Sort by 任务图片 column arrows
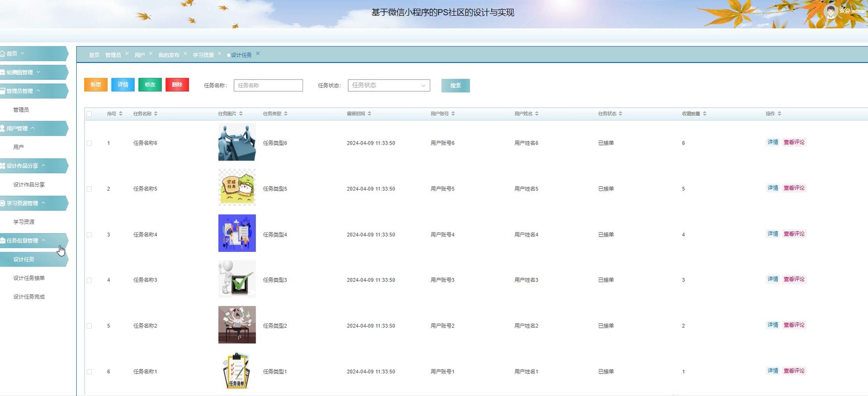Screen dimensions: 868x396 (241, 114)
